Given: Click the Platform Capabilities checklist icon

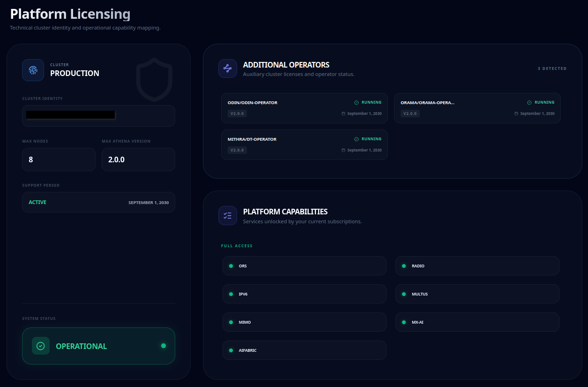Looking at the screenshot, I should tap(228, 215).
